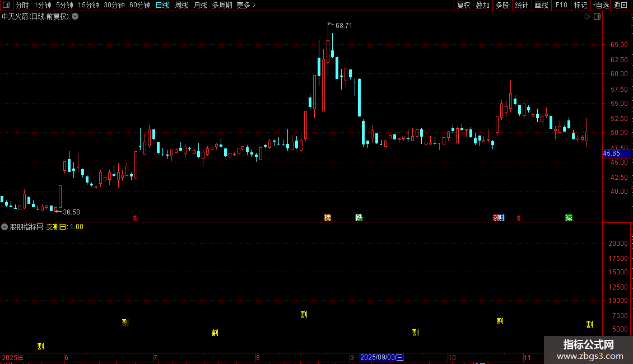
Task: Click the 统计 statistics button
Action: tap(522, 5)
